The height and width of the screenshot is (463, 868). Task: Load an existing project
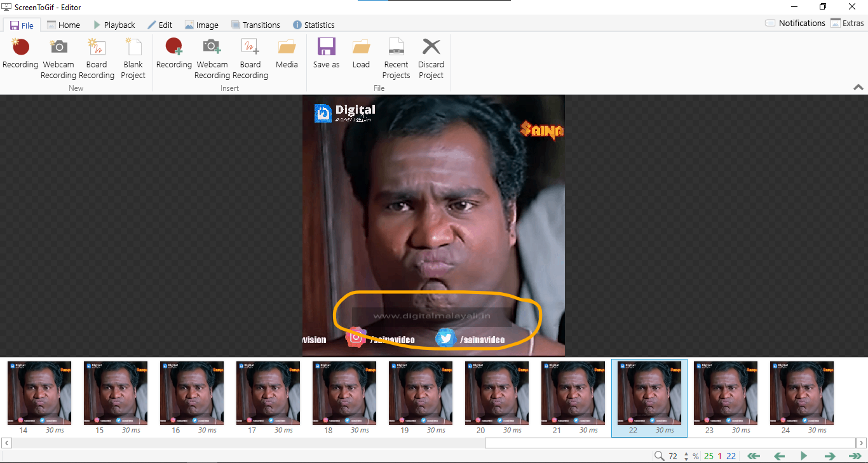(x=361, y=54)
